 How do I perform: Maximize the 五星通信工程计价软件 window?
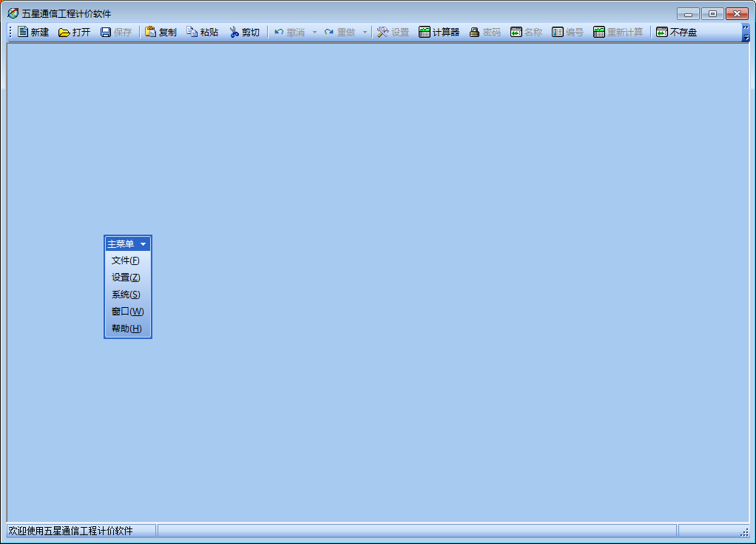pos(712,14)
